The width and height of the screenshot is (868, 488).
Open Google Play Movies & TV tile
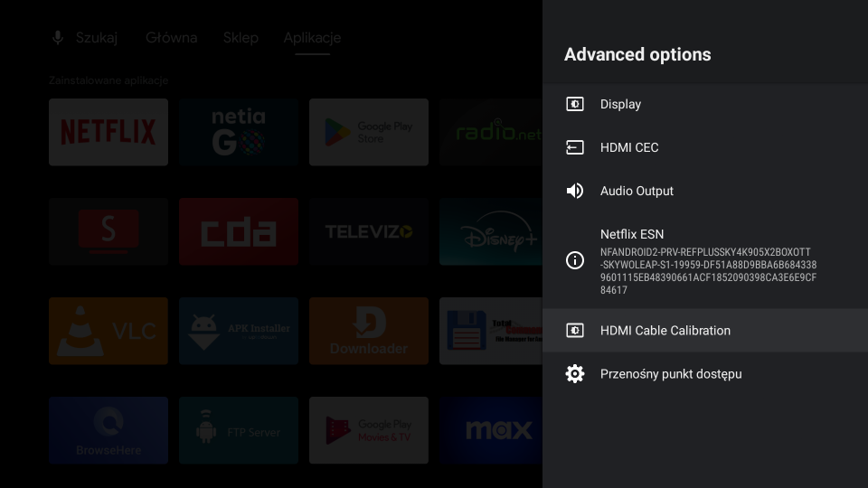(x=369, y=430)
